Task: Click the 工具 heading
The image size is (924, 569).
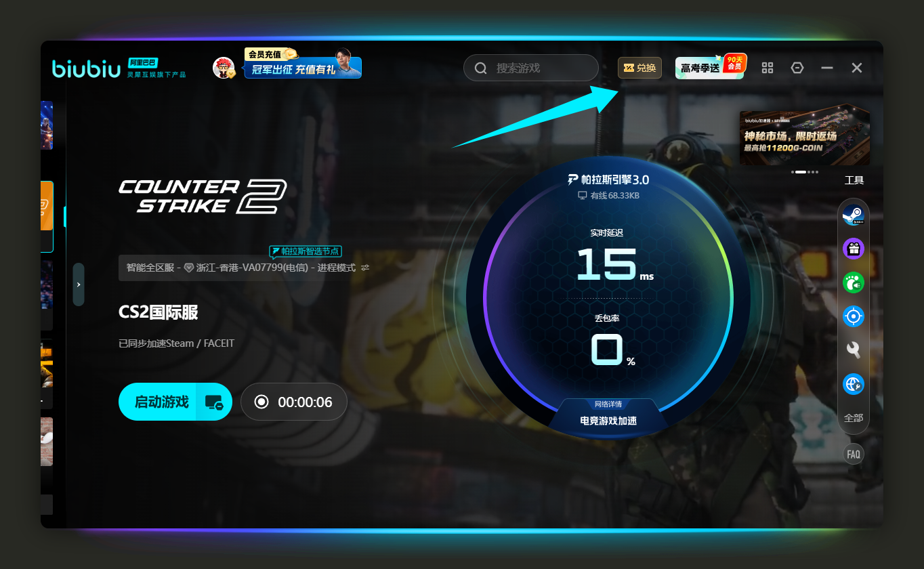Action: tap(854, 180)
